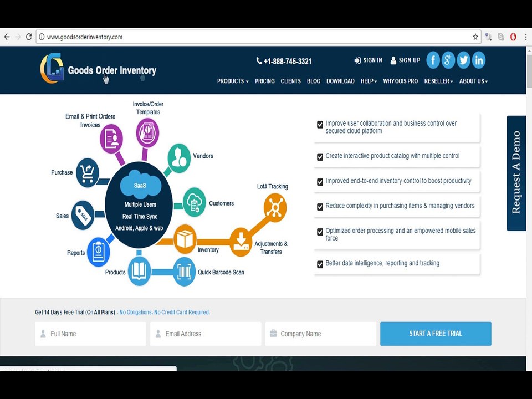
Task: Click the Vendors circle icon
Action: point(179,158)
